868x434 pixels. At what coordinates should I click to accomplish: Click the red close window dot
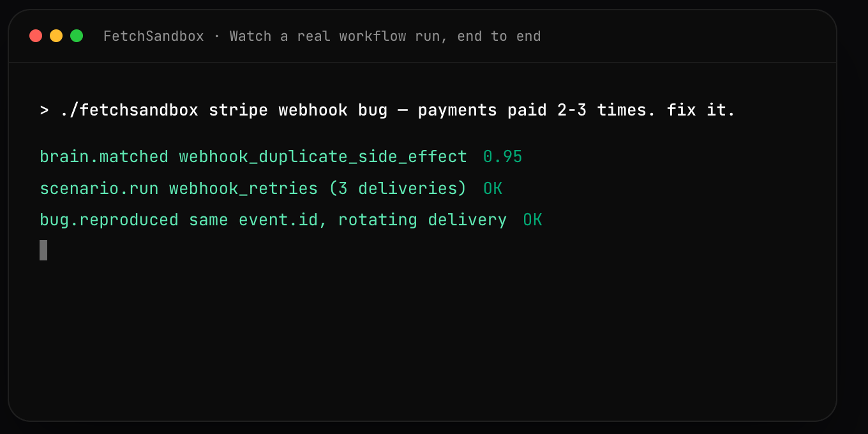pos(36,36)
